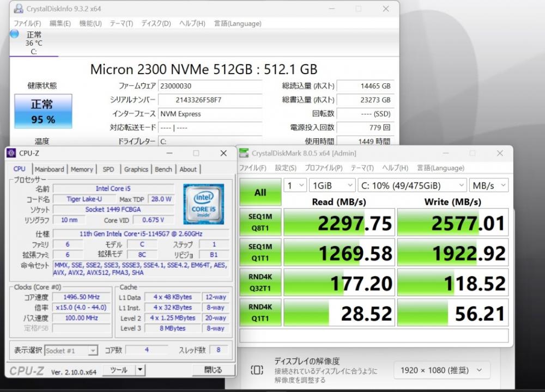Open the ファイル(F) menu in CrystalDiskMark

(x=253, y=168)
